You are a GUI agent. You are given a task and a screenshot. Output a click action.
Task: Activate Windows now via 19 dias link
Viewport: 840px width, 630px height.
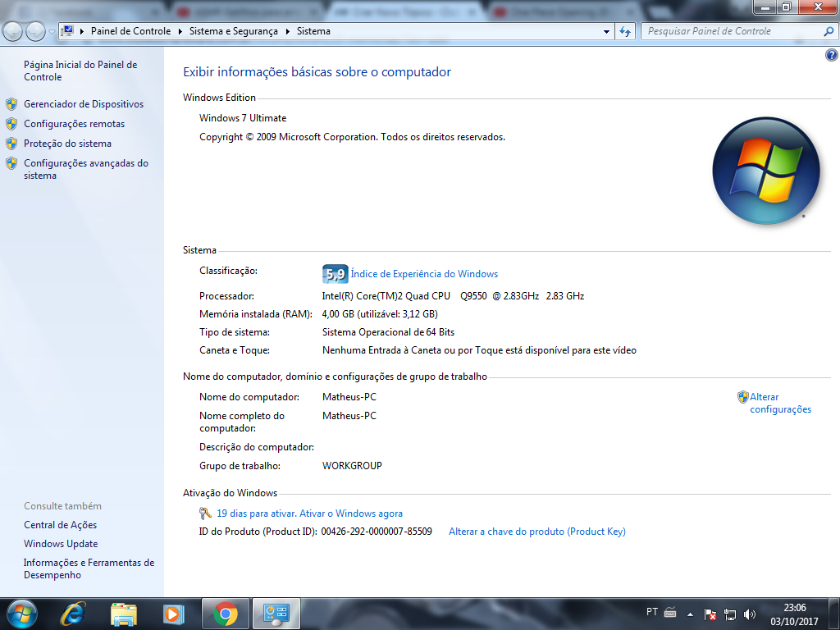tap(309, 514)
